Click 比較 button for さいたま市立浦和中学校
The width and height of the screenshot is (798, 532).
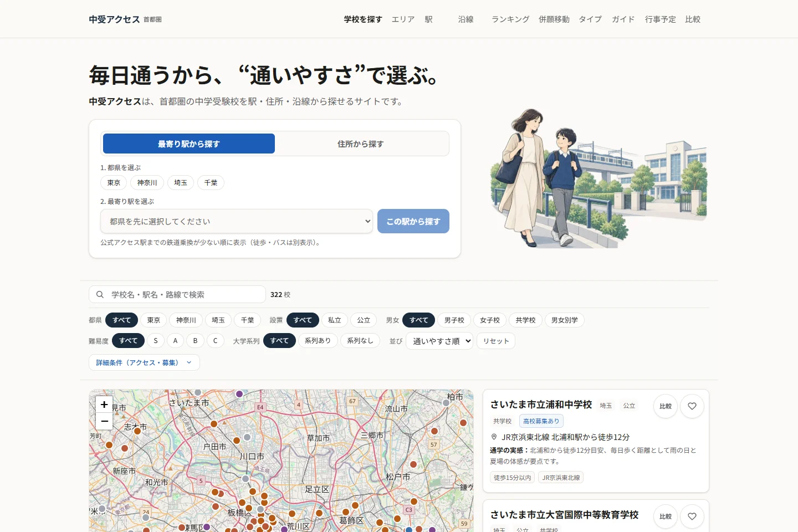pyautogui.click(x=666, y=406)
